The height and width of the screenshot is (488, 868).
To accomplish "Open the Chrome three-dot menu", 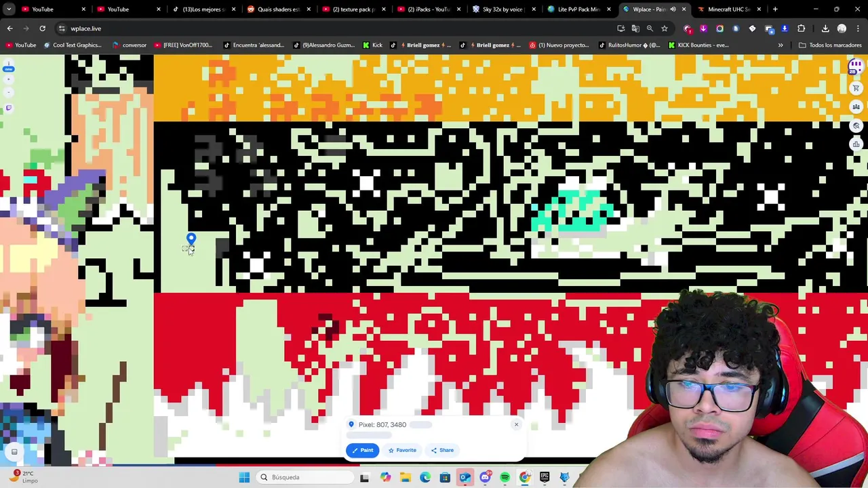I will point(856,28).
